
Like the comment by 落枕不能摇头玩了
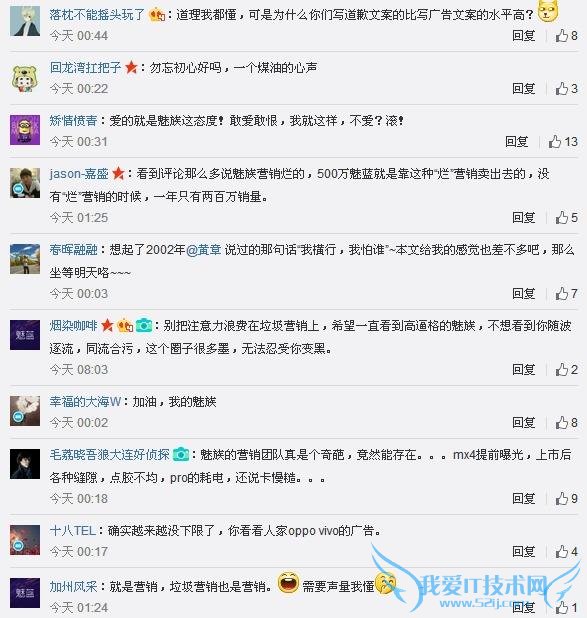(x=567, y=36)
